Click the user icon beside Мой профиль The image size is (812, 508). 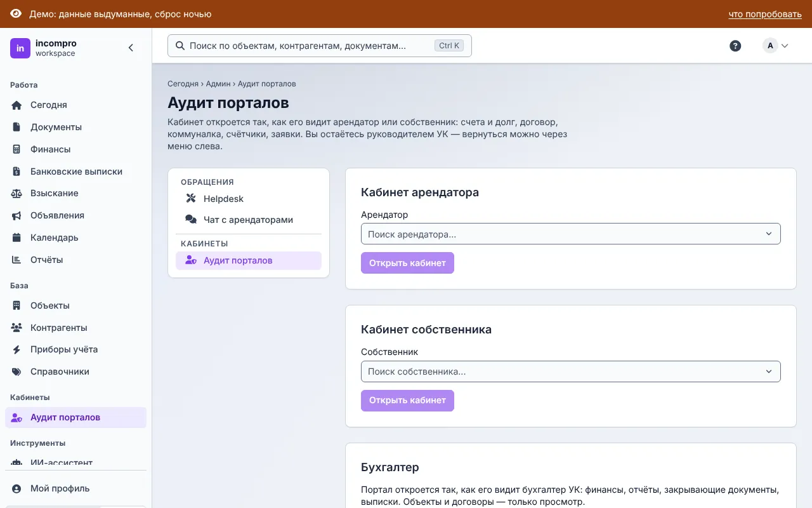pos(17,488)
